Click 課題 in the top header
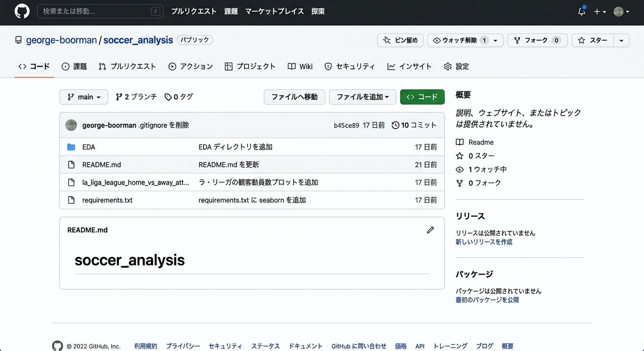Viewport: 644px width, 351px height. 231,11
